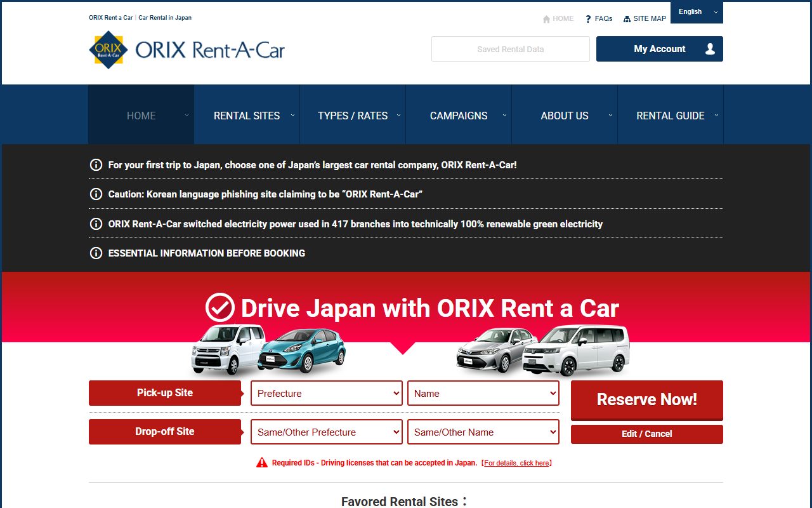Open the TYPES / RATES menu

coord(353,115)
